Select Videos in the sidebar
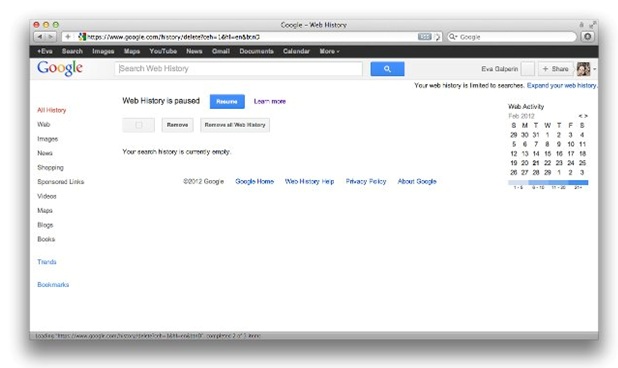 coord(47,196)
